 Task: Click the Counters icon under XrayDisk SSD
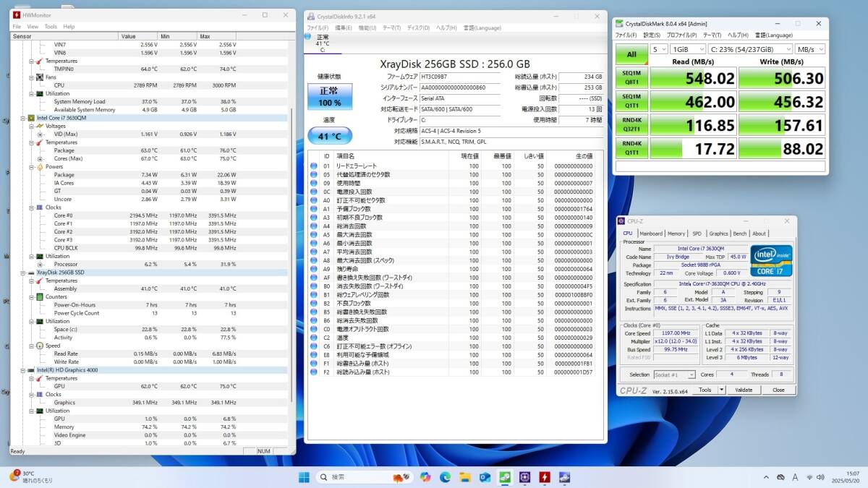pyautogui.click(x=39, y=297)
